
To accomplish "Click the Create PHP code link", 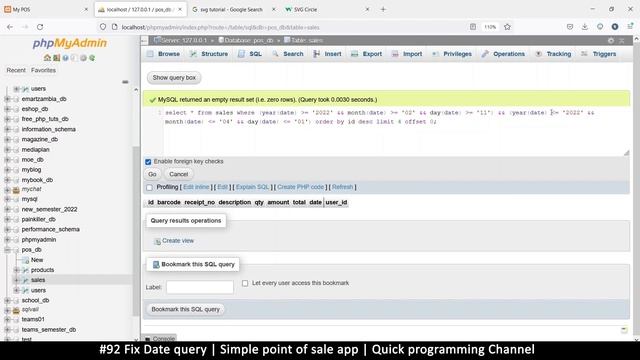I will pyautogui.click(x=300, y=187).
